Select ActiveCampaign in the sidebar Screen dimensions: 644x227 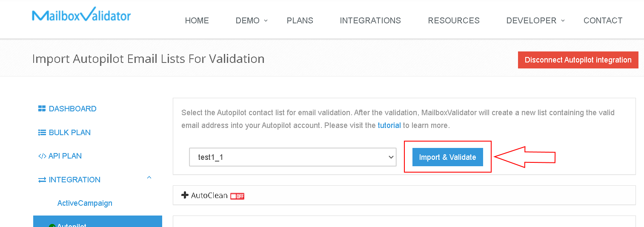click(85, 203)
